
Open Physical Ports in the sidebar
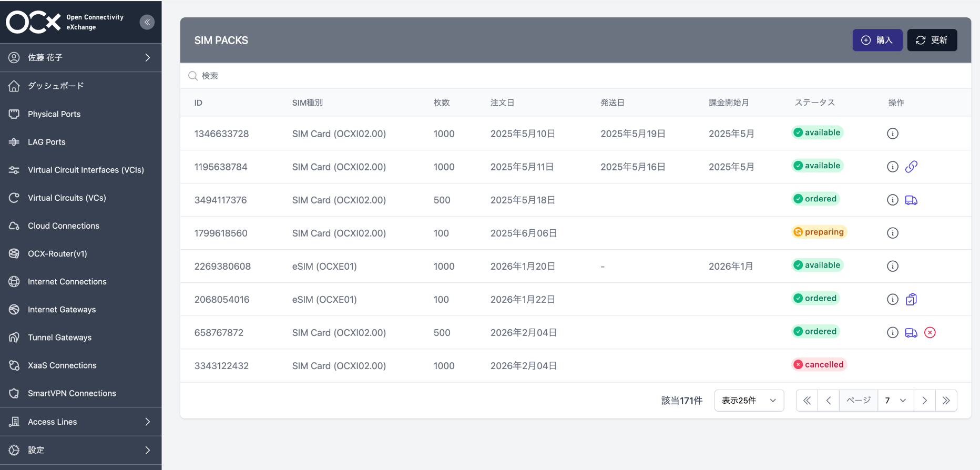54,114
